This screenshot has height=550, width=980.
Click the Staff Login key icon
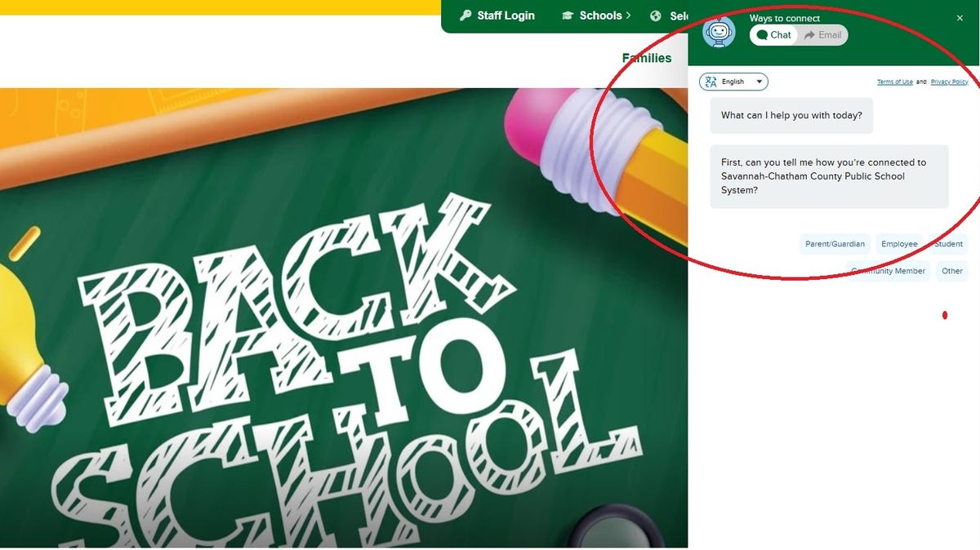(465, 16)
